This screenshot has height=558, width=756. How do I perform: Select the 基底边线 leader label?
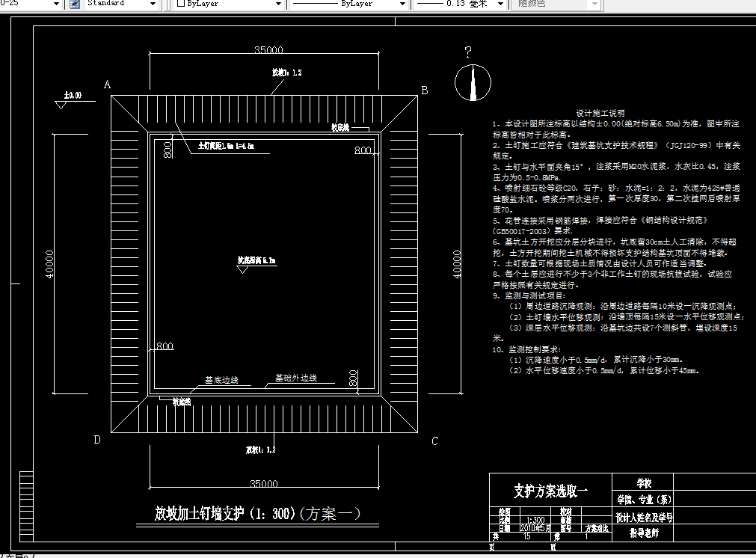coord(221,380)
